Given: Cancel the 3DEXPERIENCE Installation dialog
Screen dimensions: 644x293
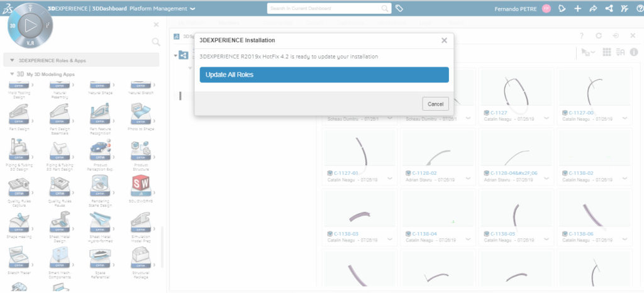Looking at the screenshot, I should pos(435,104).
